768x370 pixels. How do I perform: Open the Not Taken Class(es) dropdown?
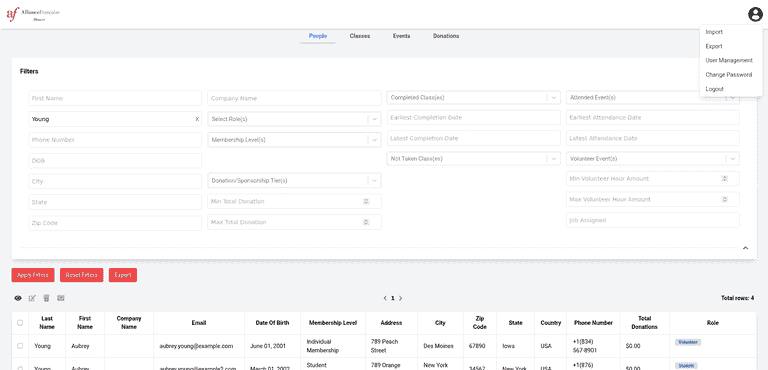[x=474, y=159]
